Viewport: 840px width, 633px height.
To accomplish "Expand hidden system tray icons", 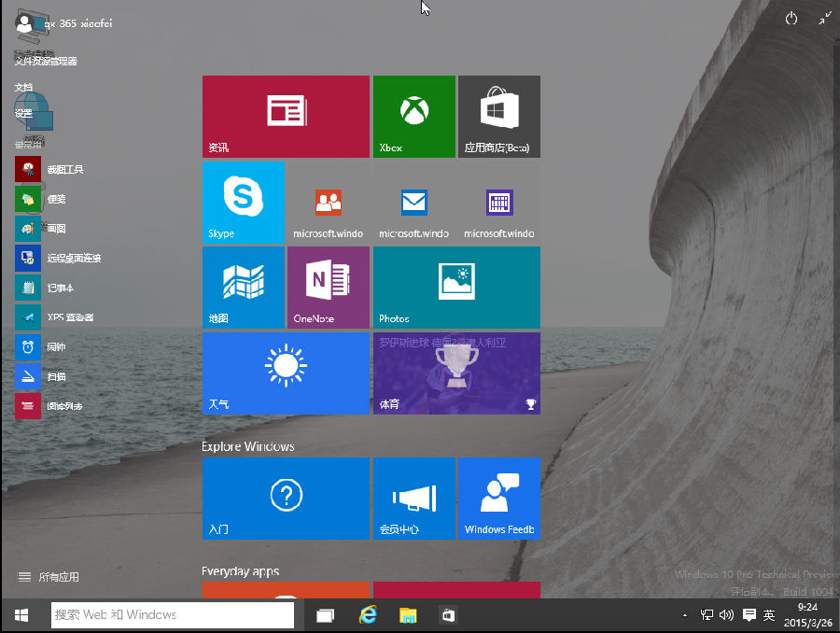I will click(685, 615).
